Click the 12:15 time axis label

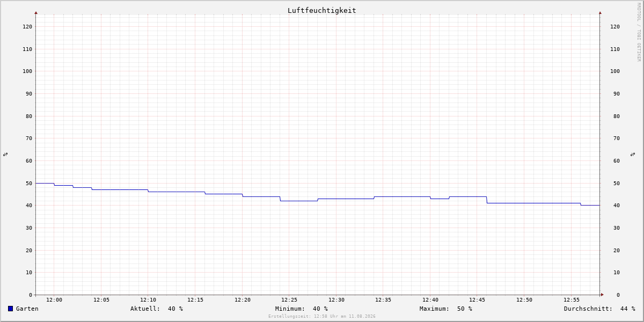pos(195,300)
